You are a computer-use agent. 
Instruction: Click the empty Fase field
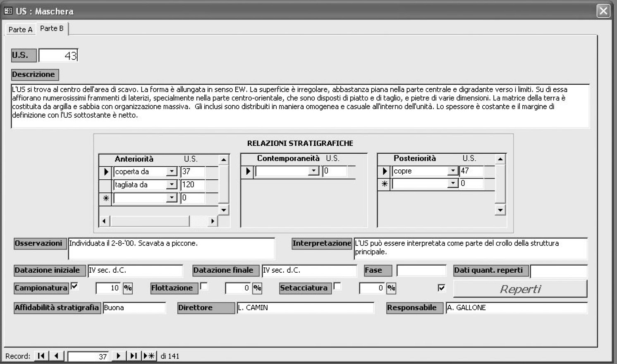coord(421,271)
